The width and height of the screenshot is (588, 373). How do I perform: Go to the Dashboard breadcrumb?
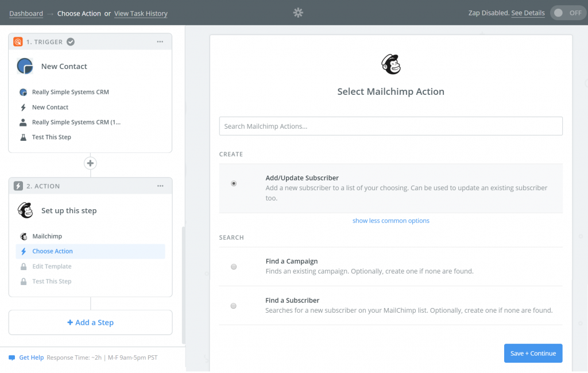[26, 13]
